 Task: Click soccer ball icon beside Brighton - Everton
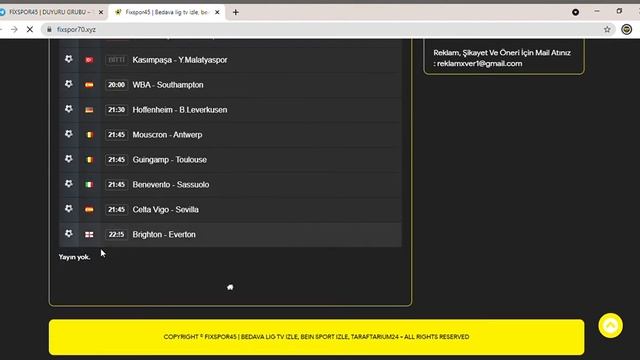pyautogui.click(x=69, y=233)
